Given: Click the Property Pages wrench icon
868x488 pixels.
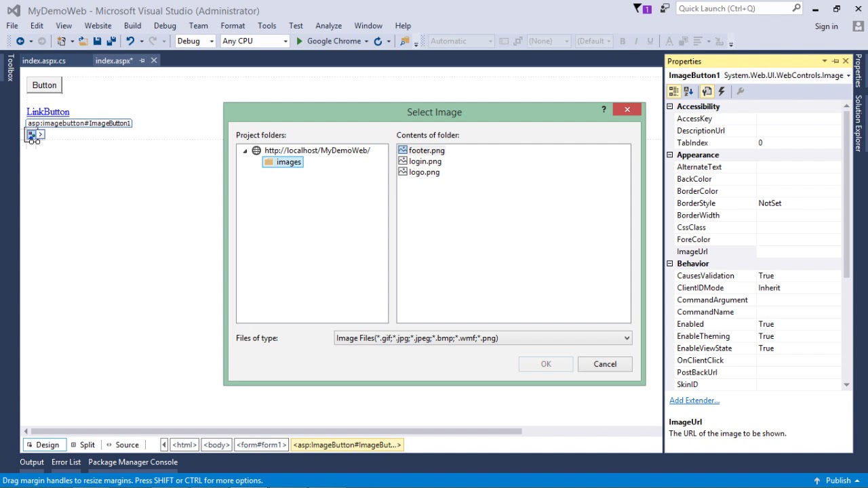Looking at the screenshot, I should [740, 91].
